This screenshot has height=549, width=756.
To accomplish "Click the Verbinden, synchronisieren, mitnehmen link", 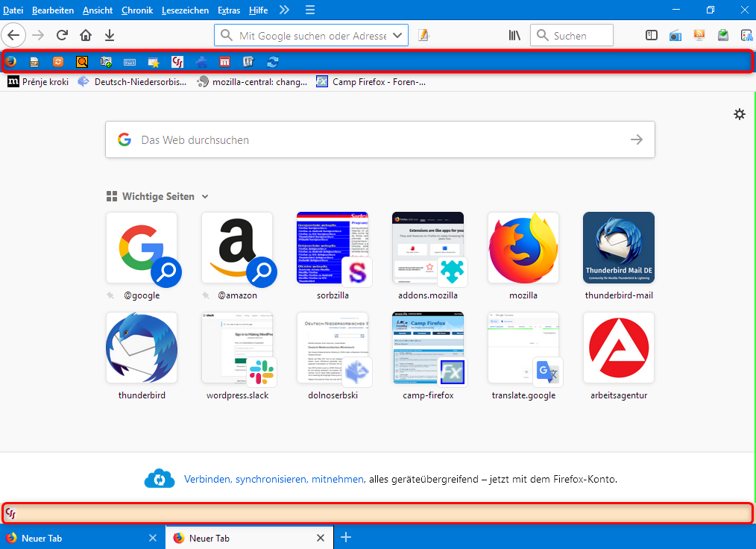I will point(274,479).
